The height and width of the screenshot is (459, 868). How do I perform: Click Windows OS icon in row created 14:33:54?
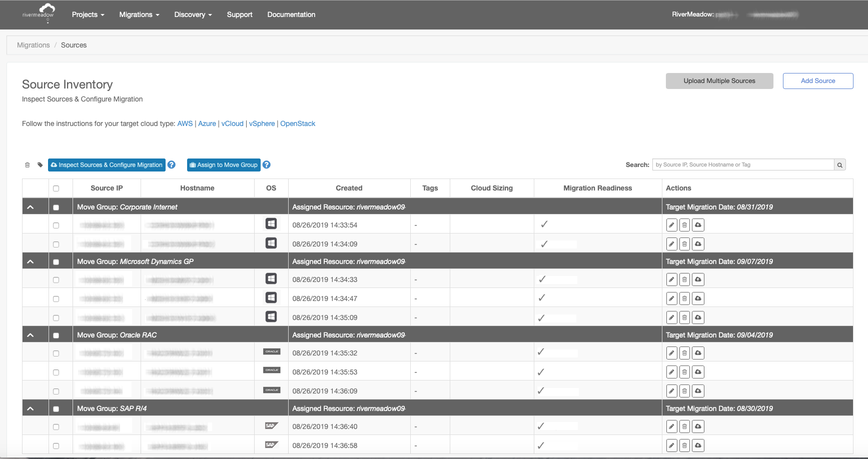click(x=271, y=223)
